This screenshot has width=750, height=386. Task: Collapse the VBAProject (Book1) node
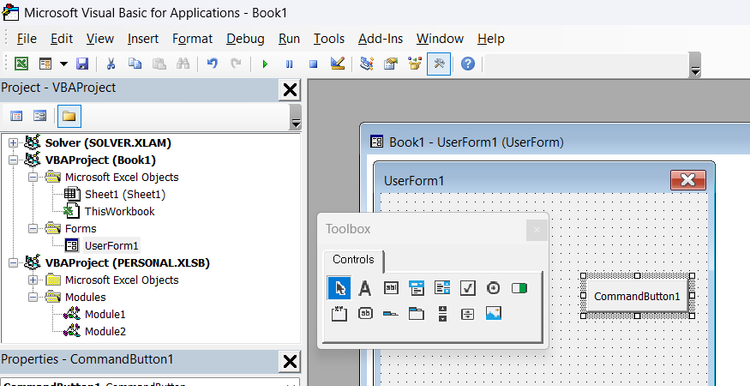[13, 160]
